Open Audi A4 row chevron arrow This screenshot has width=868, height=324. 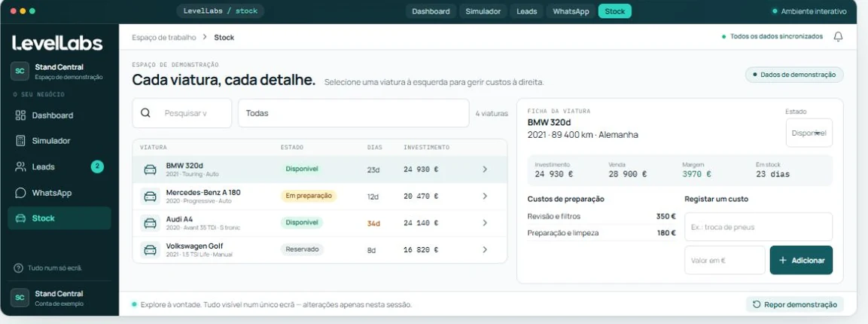[x=485, y=222]
